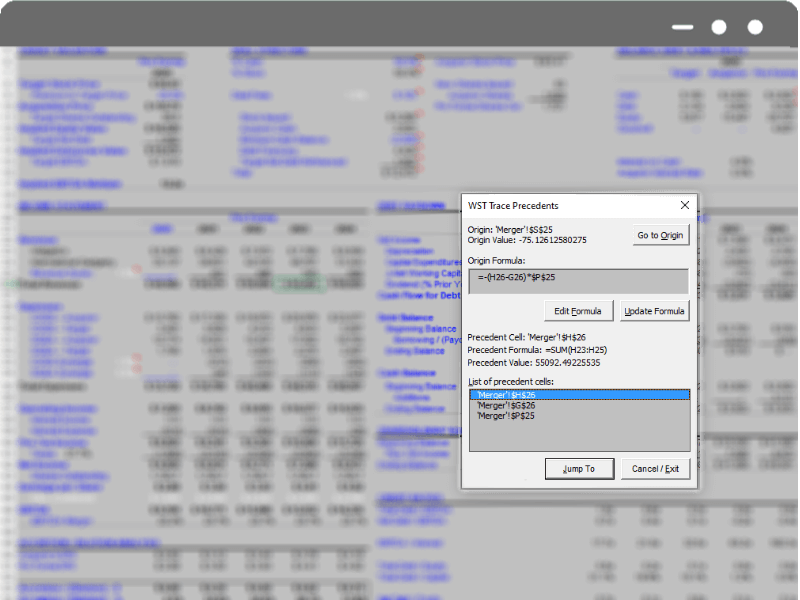Close the WST Trace Precedents dialog
This screenshot has width=800, height=600.
point(684,205)
